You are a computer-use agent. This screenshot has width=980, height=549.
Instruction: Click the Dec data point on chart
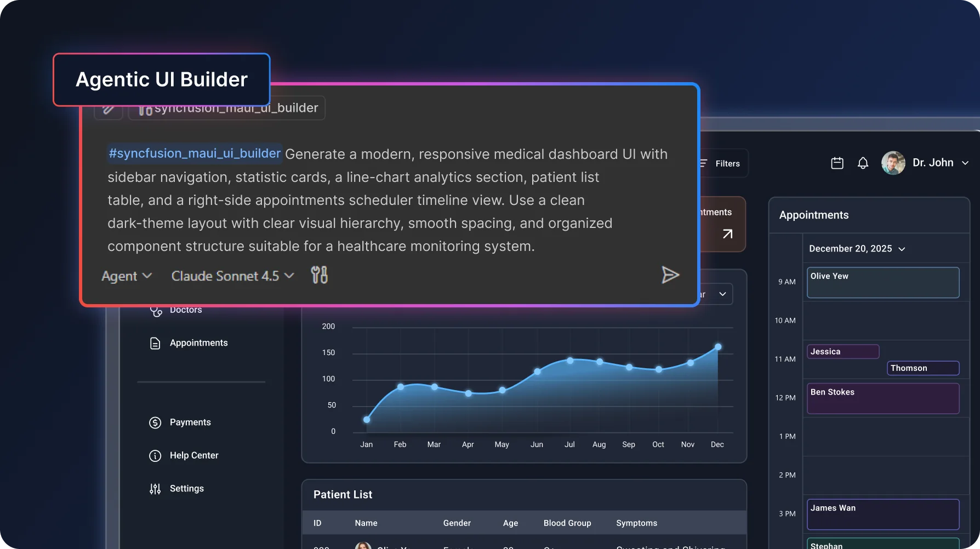click(x=718, y=347)
